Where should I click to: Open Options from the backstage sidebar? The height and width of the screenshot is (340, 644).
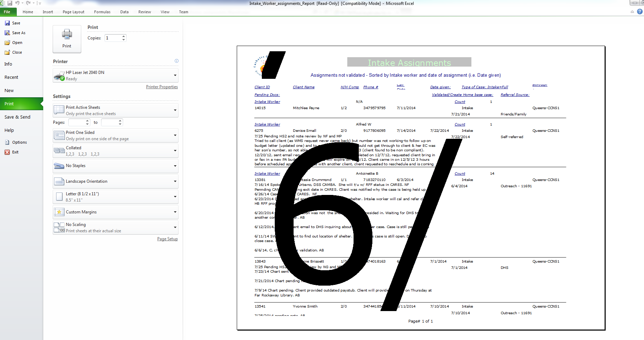click(x=16, y=142)
